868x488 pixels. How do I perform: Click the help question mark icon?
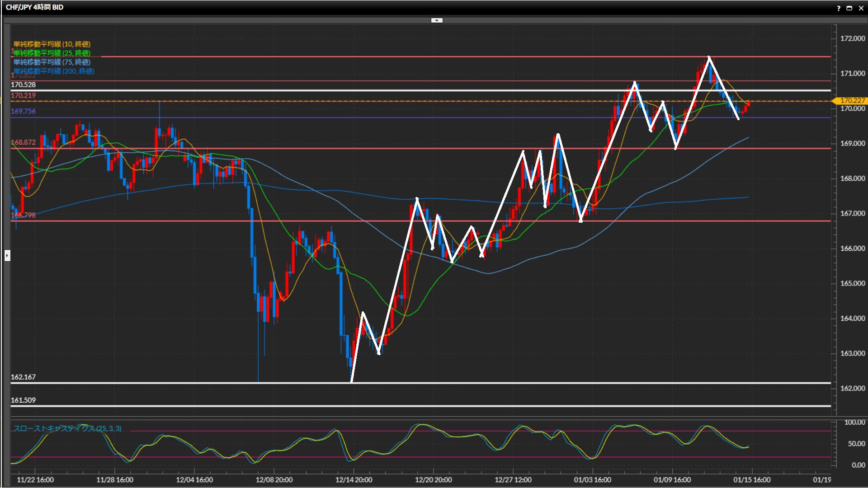click(839, 8)
